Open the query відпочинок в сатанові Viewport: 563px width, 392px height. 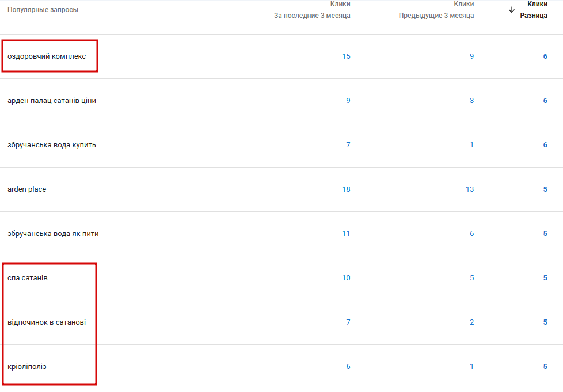(47, 322)
